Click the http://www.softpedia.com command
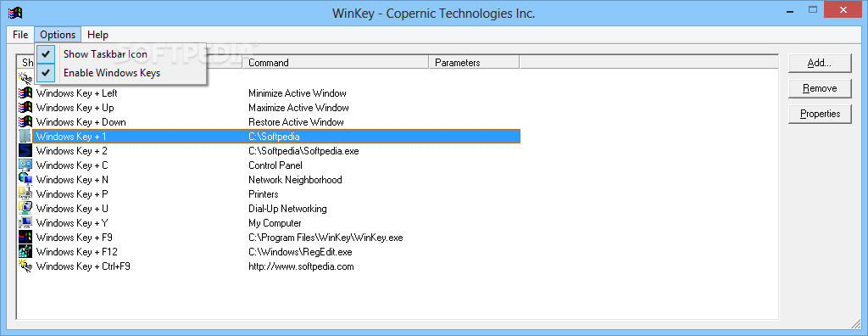The width and height of the screenshot is (868, 336). (301, 266)
